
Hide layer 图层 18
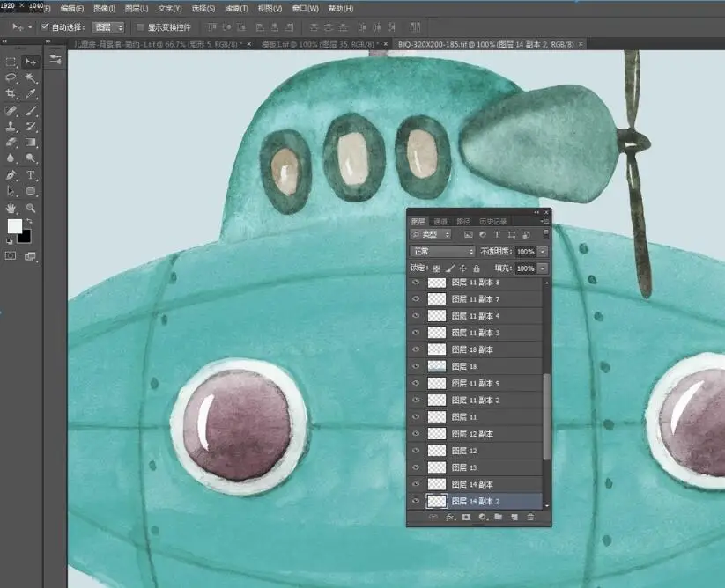pyautogui.click(x=416, y=366)
